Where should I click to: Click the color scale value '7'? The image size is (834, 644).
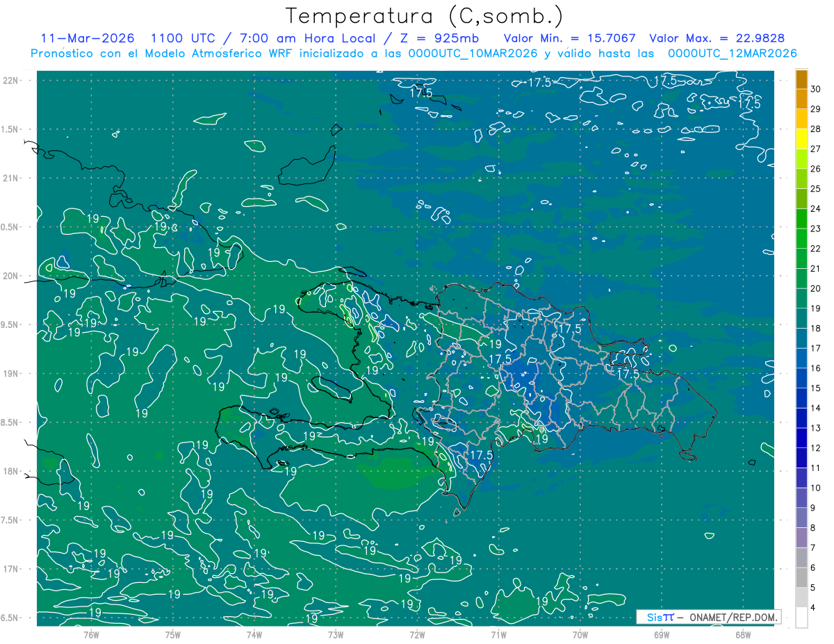tap(813, 547)
